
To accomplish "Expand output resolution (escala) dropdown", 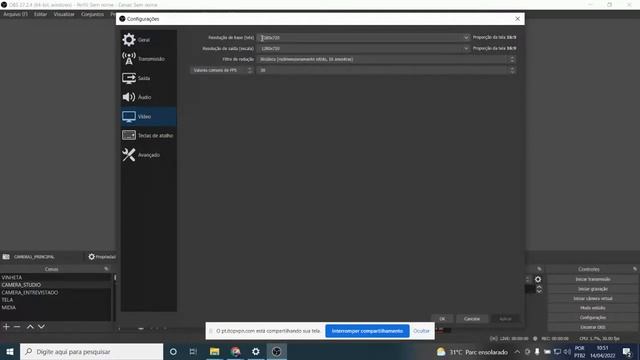I will click(466, 49).
